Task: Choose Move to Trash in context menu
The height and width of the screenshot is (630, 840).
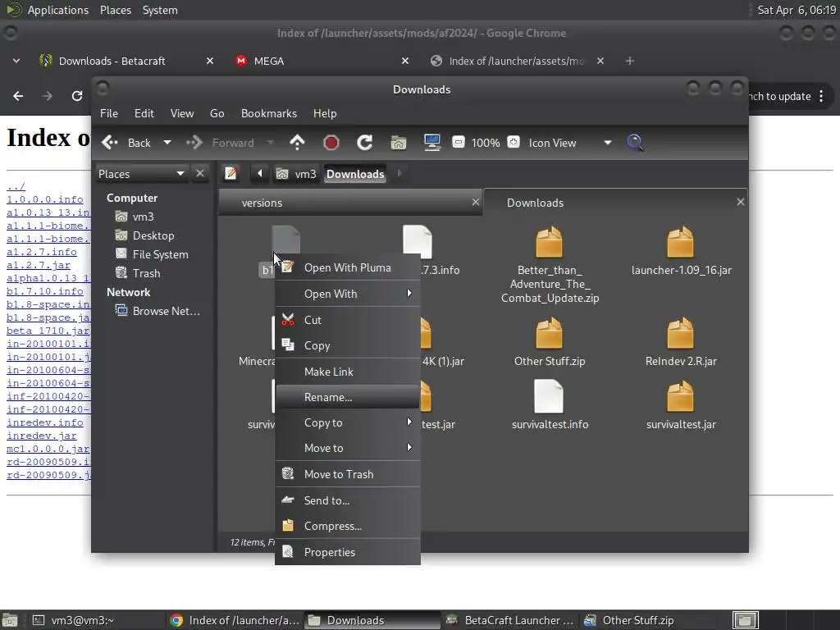Action: [x=348, y=474]
